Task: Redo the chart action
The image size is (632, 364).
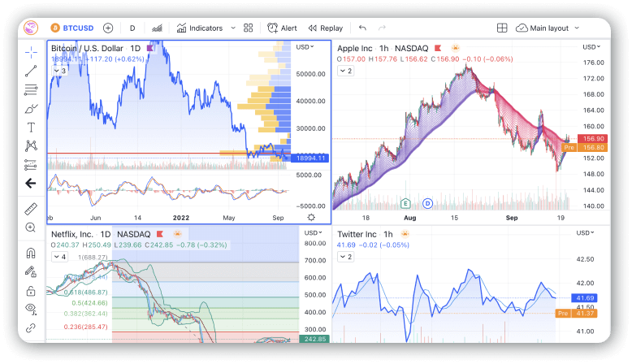Action: (382, 28)
